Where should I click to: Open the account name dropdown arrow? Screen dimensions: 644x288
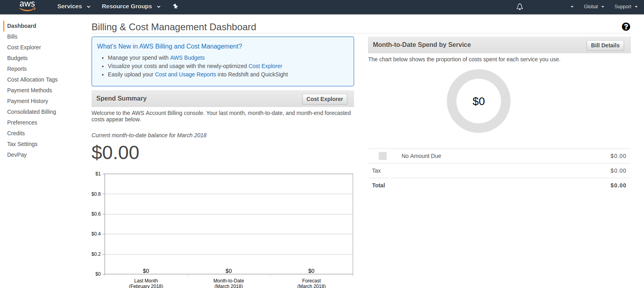(x=572, y=7)
